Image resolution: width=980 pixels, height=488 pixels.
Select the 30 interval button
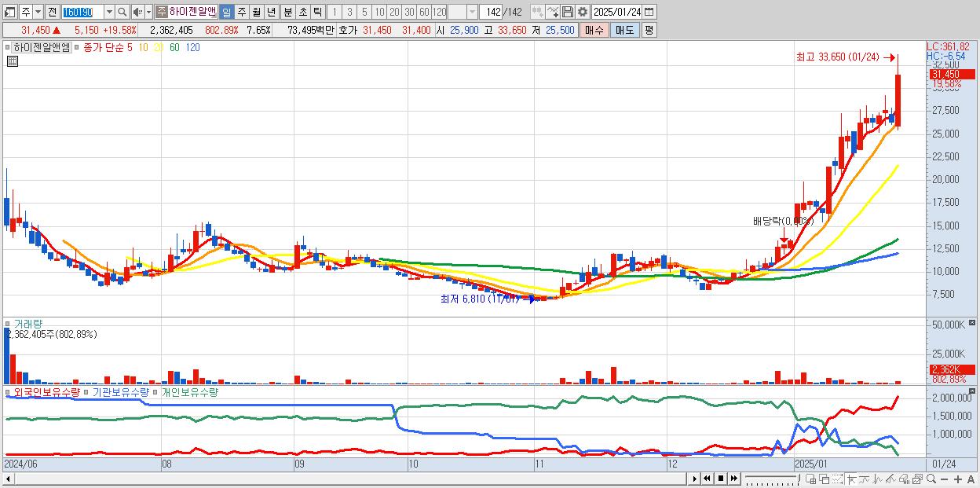tap(409, 13)
